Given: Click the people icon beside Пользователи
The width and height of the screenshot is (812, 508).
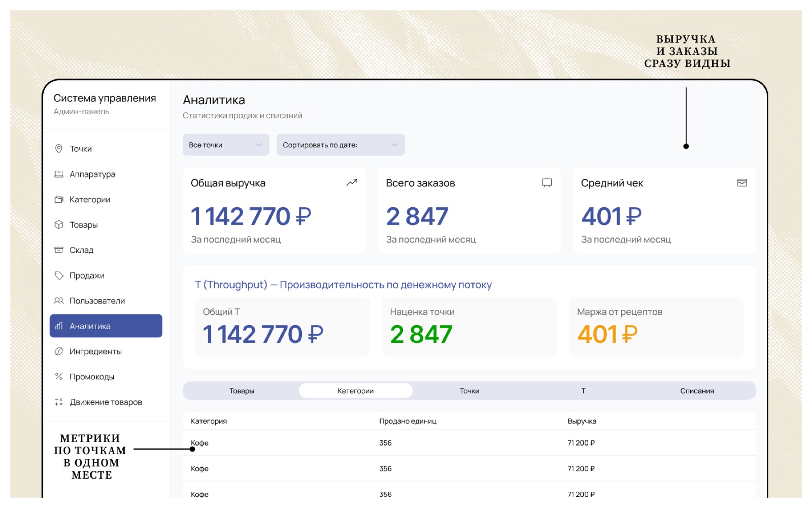Looking at the screenshot, I should pyautogui.click(x=59, y=300).
